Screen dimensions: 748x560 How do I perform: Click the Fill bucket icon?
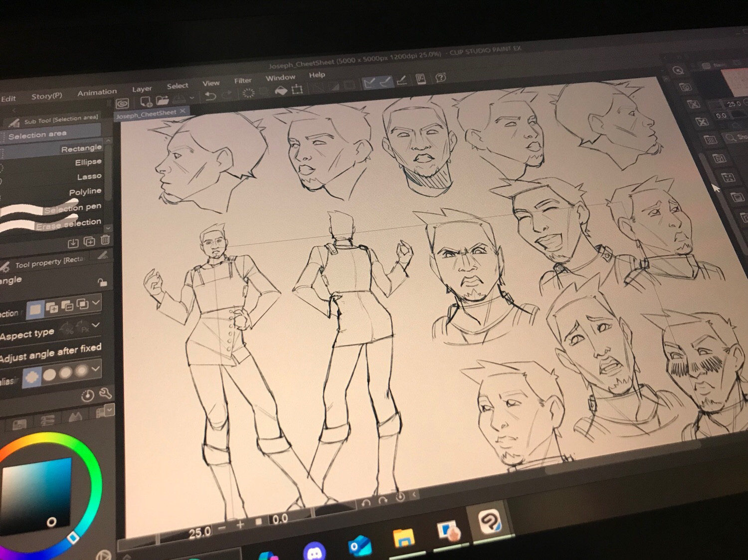tap(281, 90)
